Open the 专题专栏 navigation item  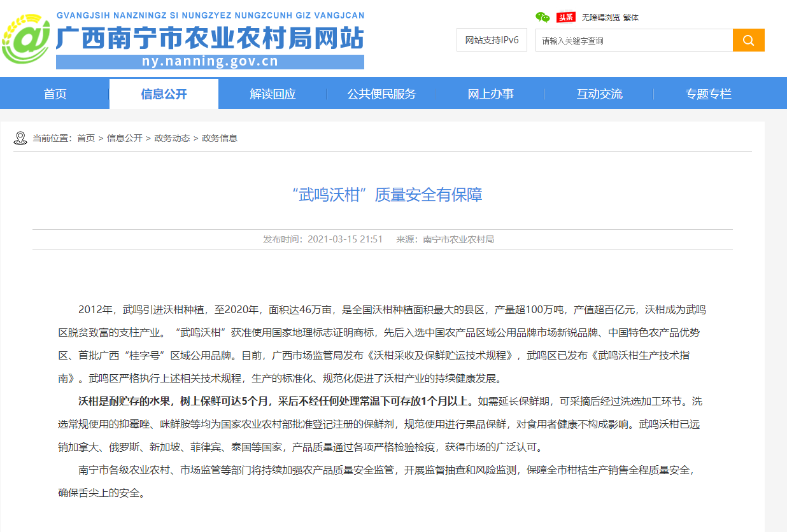[708, 94]
